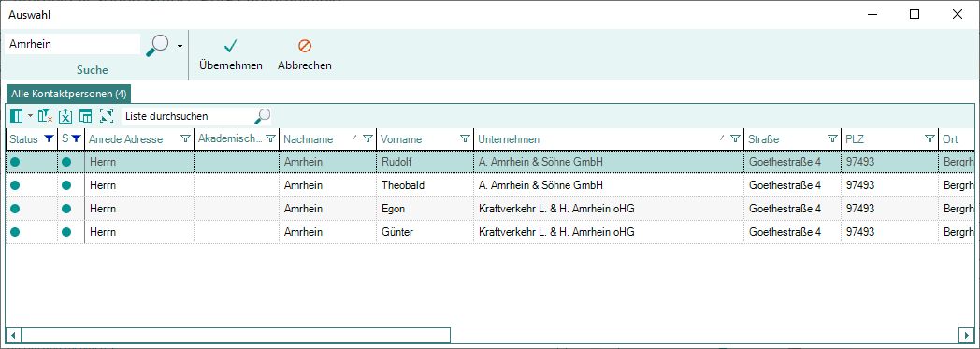
Task: Click the fit columns to width icon
Action: coord(107,116)
